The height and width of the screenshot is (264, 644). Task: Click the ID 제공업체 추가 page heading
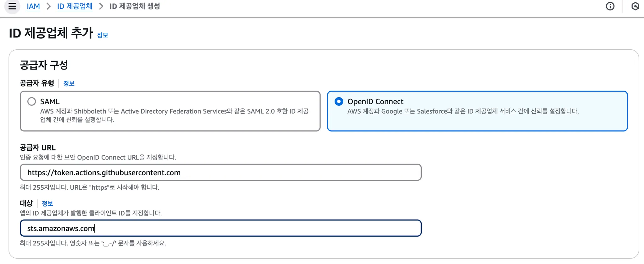point(51,33)
